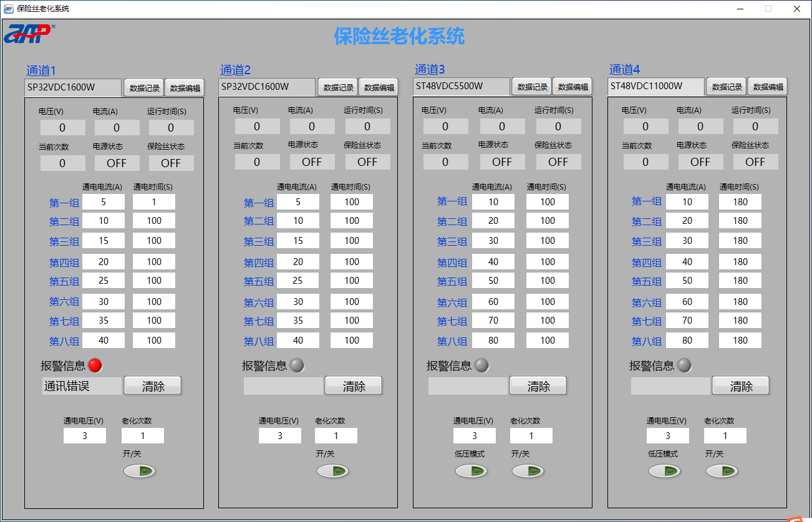Open 数据记录 for channel 3

pyautogui.click(x=533, y=87)
